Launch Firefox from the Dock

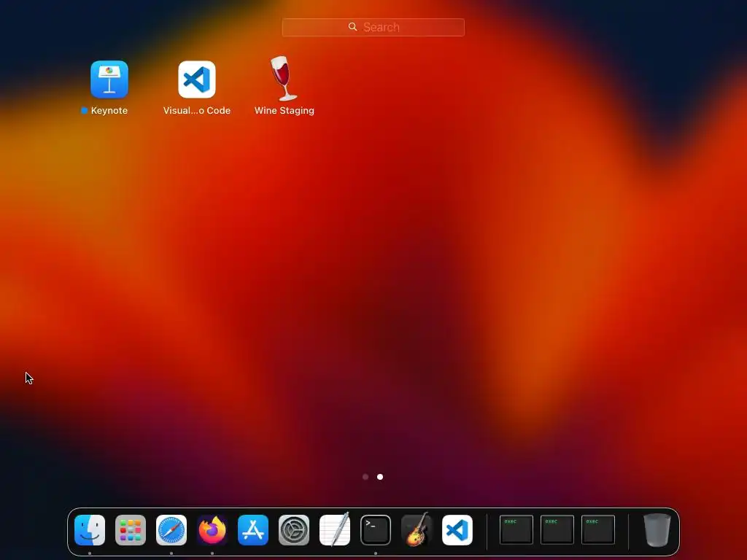(x=212, y=530)
